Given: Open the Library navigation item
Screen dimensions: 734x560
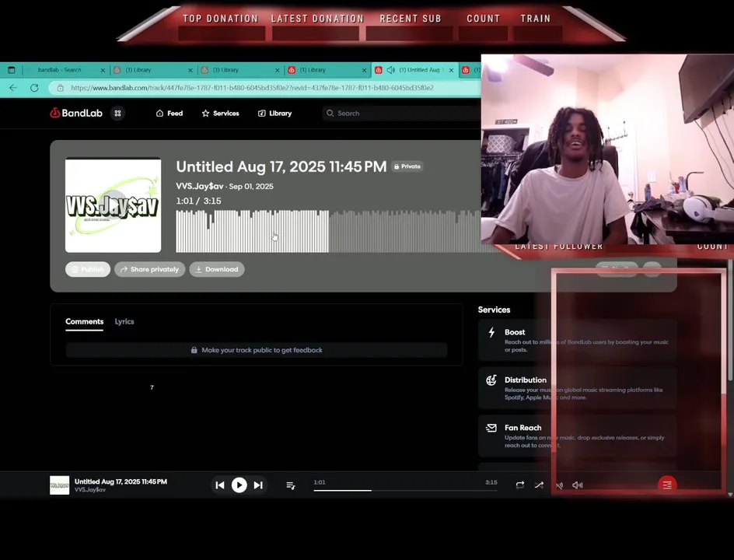Looking at the screenshot, I should point(274,114).
